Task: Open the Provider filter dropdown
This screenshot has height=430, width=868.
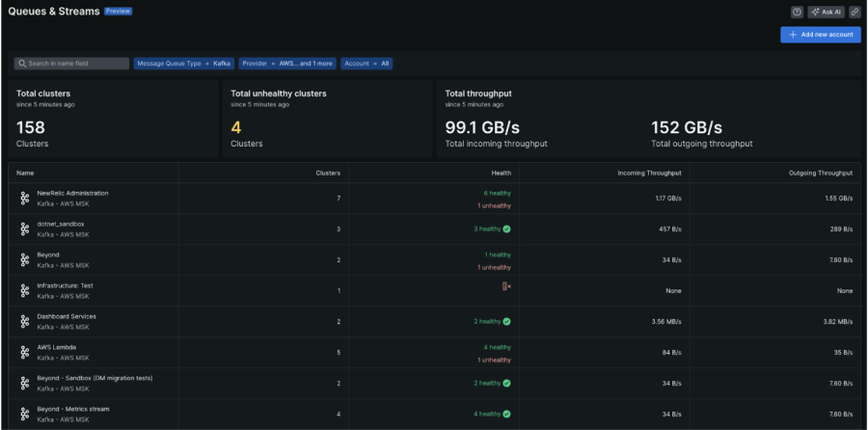Action: (287, 64)
